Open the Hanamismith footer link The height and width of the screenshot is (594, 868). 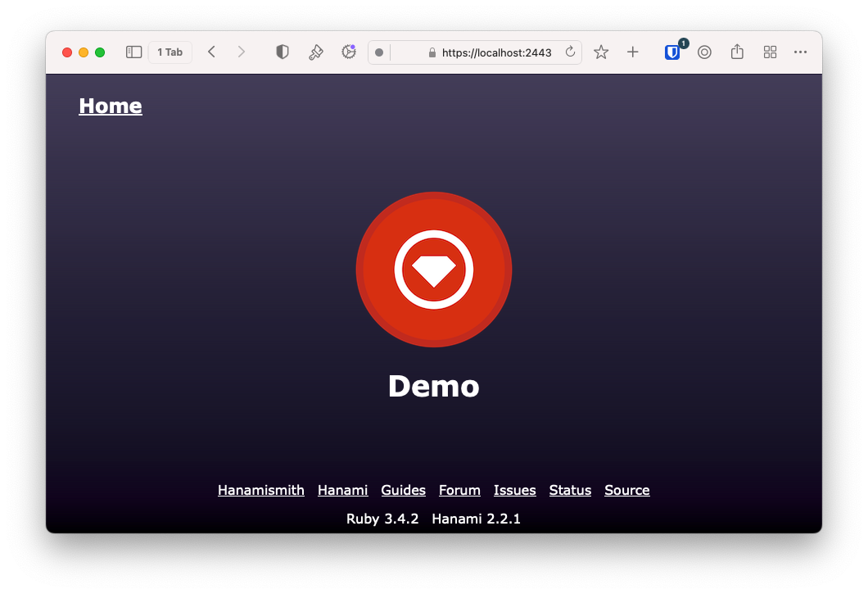tap(260, 491)
